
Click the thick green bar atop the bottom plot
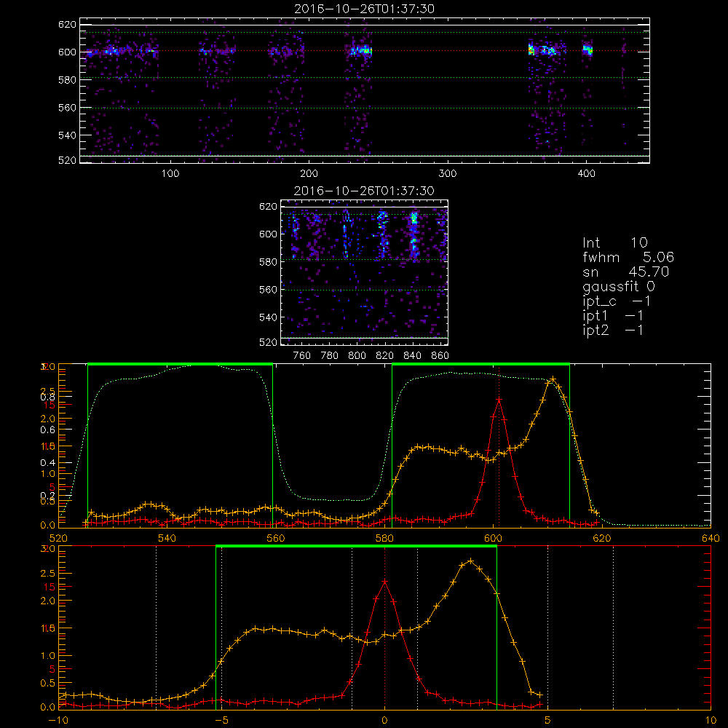coord(356,547)
